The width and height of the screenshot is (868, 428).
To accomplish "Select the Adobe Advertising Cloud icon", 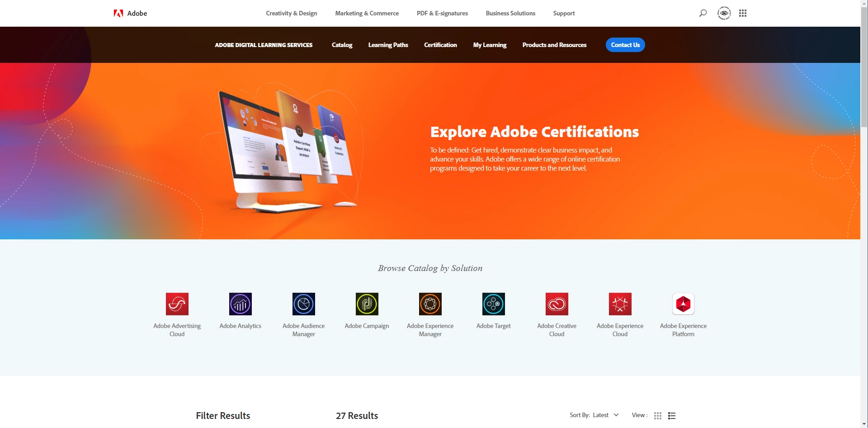I will coord(177,304).
